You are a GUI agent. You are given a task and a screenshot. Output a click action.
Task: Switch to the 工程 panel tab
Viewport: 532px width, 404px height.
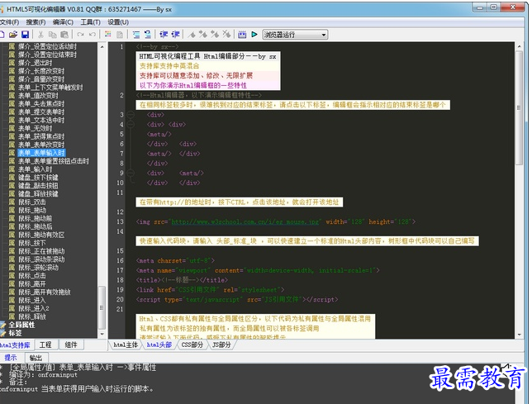45,345
